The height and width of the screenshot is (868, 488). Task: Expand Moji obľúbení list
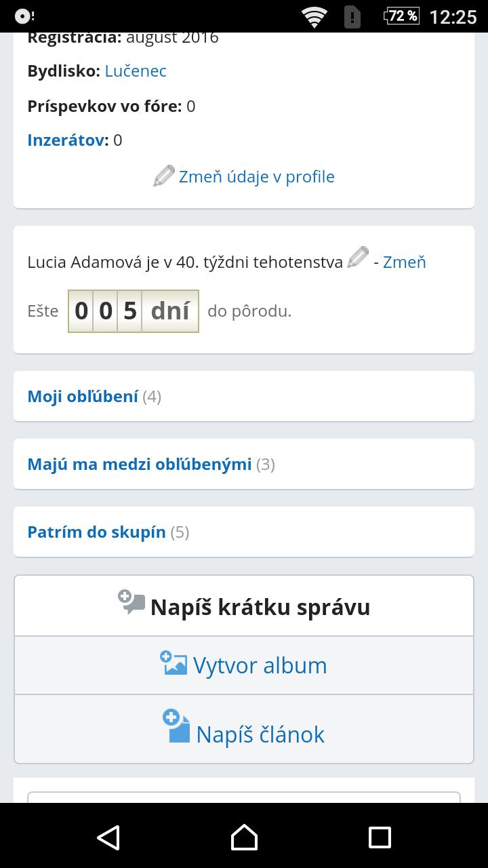point(83,397)
